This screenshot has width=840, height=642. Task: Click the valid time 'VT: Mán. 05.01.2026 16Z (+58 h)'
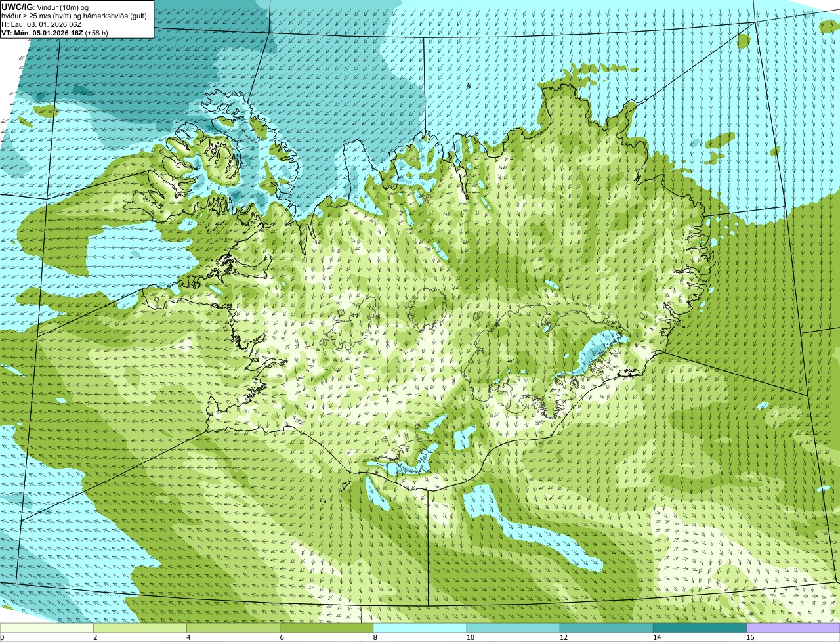pyautogui.click(x=54, y=32)
